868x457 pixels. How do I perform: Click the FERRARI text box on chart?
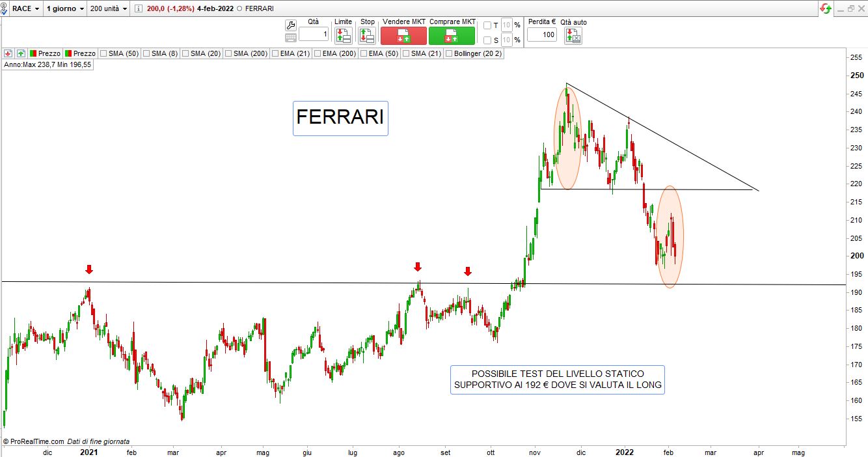[x=340, y=118]
